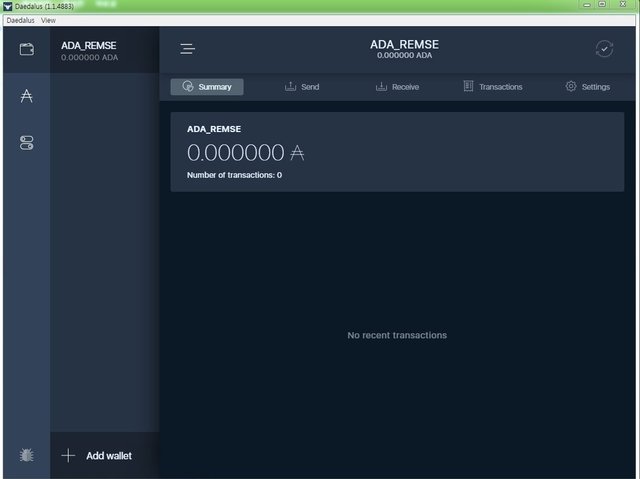Open the View menu
This screenshot has height=479, width=640.
tap(48, 20)
